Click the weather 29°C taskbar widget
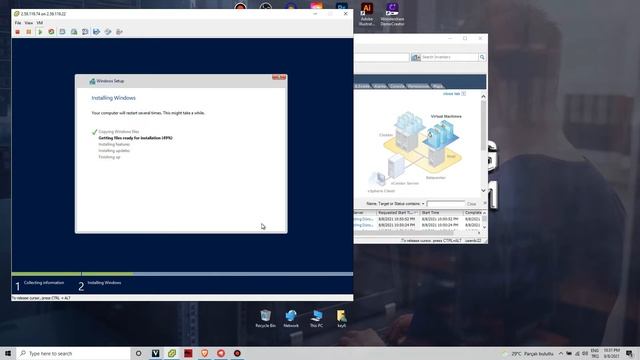 pyautogui.click(x=529, y=353)
